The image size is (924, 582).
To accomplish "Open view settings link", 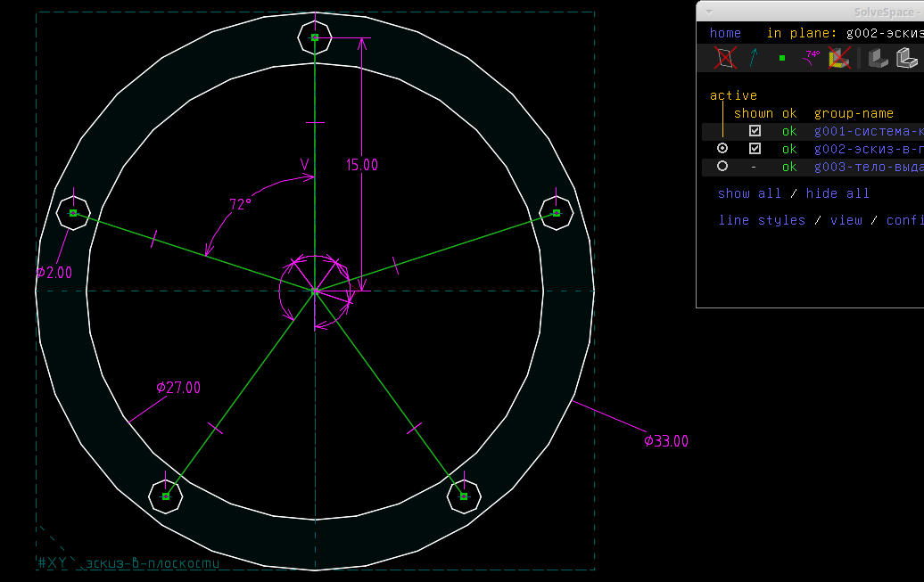I will 846,220.
